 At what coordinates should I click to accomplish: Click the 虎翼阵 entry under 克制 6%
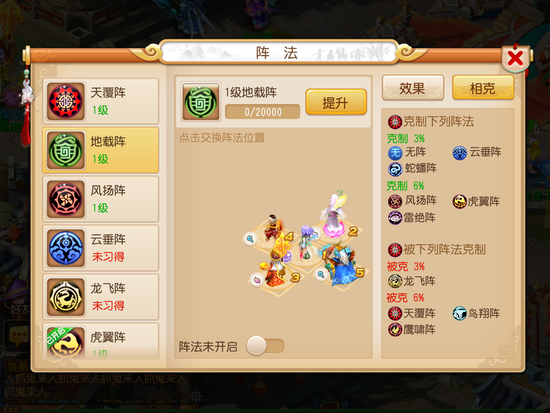(x=476, y=201)
